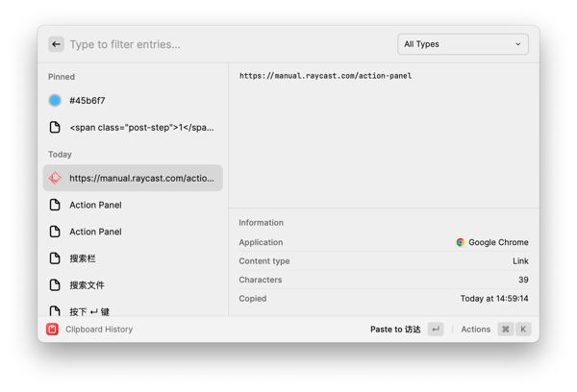
Task: Click the Information section heading
Action: (x=261, y=223)
